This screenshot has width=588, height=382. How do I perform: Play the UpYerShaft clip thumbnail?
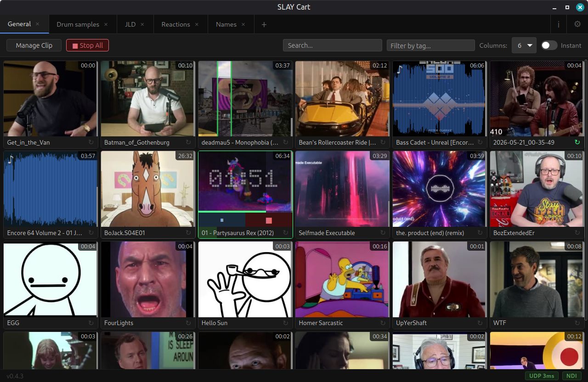pyautogui.click(x=439, y=279)
